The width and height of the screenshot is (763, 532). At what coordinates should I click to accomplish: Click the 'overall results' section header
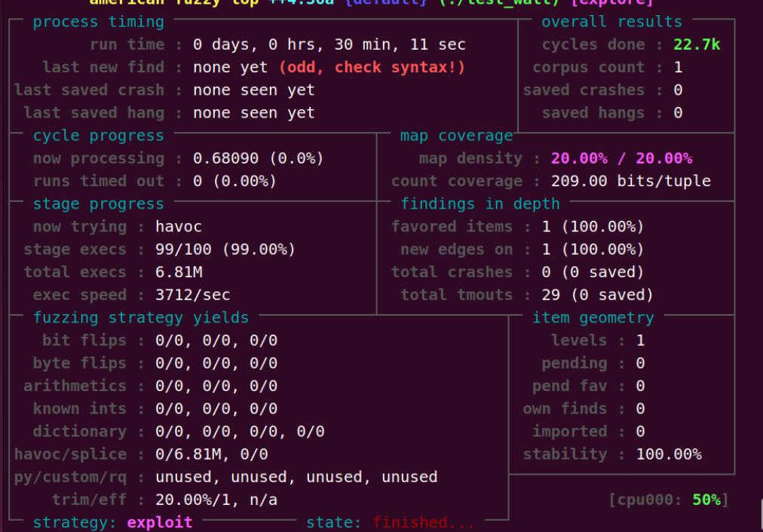click(x=611, y=22)
